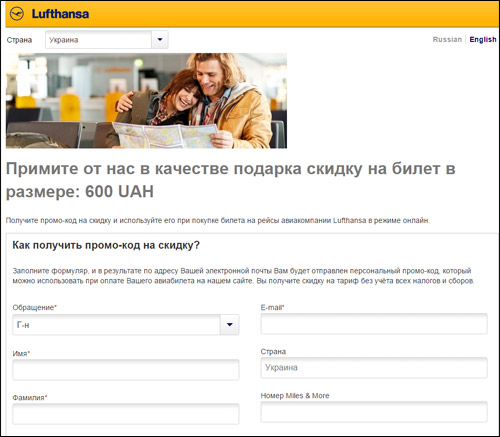Click the 'Номер Miles & More' label
The width and height of the screenshot is (500, 437).
[x=295, y=396]
